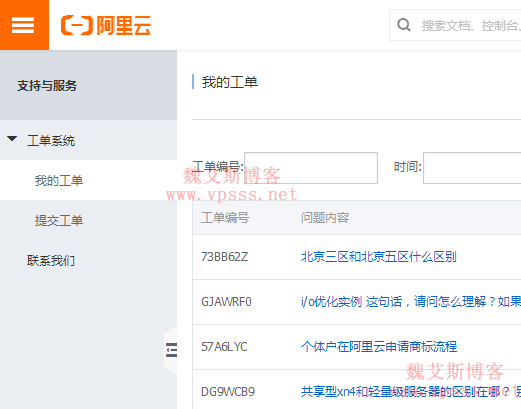Open ticket 个体户在阿里云申请商标流程
The width and height of the screenshot is (521, 409).
[379, 347]
